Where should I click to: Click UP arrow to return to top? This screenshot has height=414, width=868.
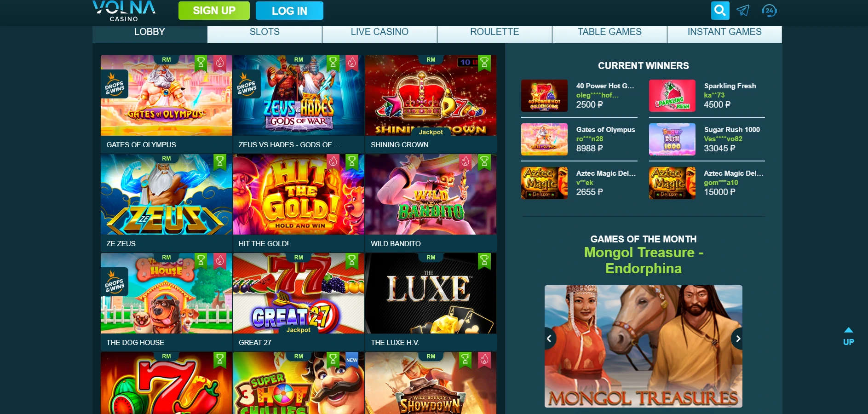pos(849,337)
